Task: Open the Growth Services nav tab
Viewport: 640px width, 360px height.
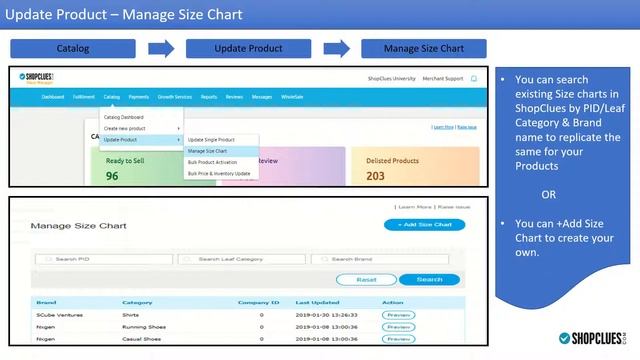Action: (175, 97)
